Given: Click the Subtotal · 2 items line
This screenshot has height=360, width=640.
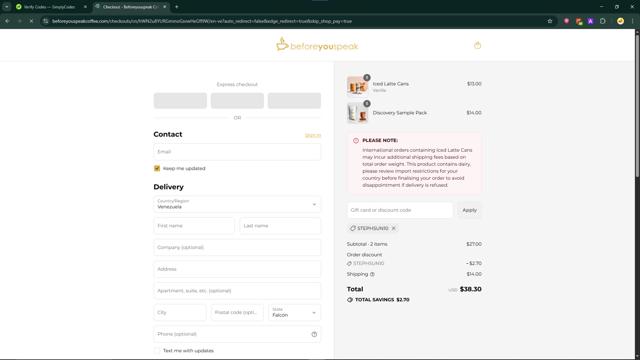Looking at the screenshot, I should (x=414, y=244).
